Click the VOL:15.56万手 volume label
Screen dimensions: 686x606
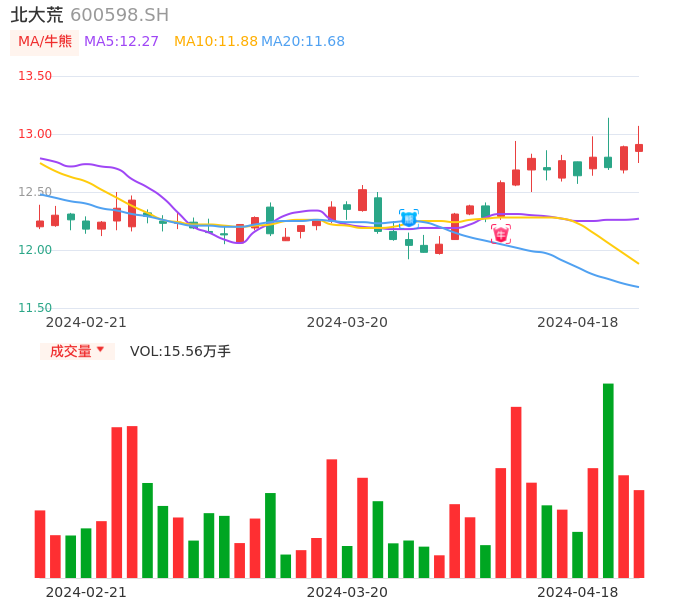tap(180, 351)
